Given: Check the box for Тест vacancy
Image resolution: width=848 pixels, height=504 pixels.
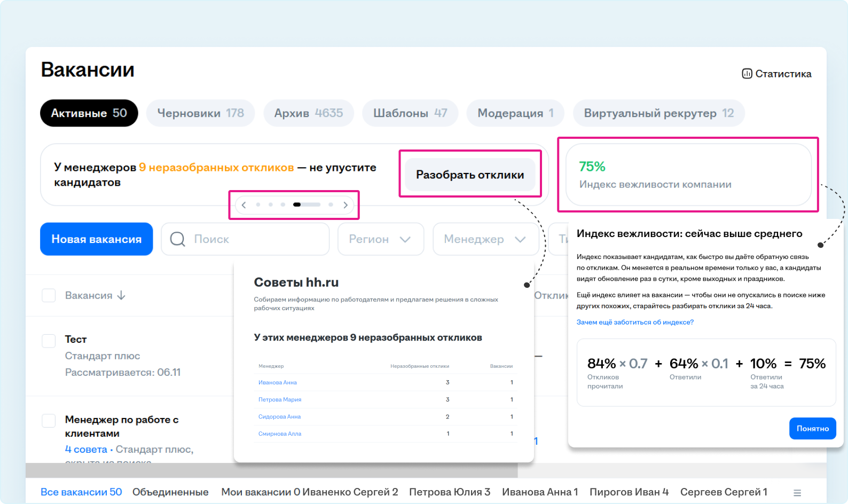Looking at the screenshot, I should [x=49, y=341].
